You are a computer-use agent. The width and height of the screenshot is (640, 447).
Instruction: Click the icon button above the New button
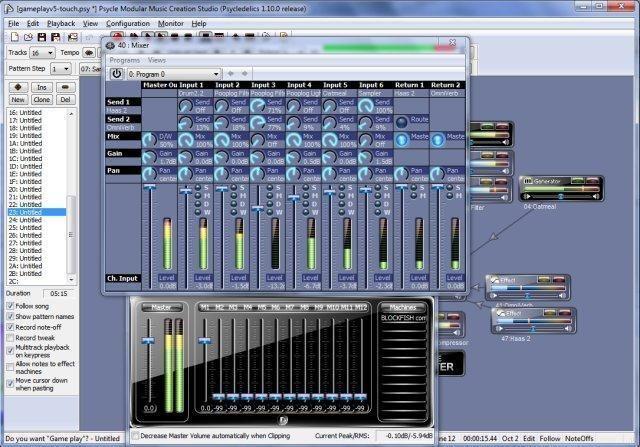point(18,87)
